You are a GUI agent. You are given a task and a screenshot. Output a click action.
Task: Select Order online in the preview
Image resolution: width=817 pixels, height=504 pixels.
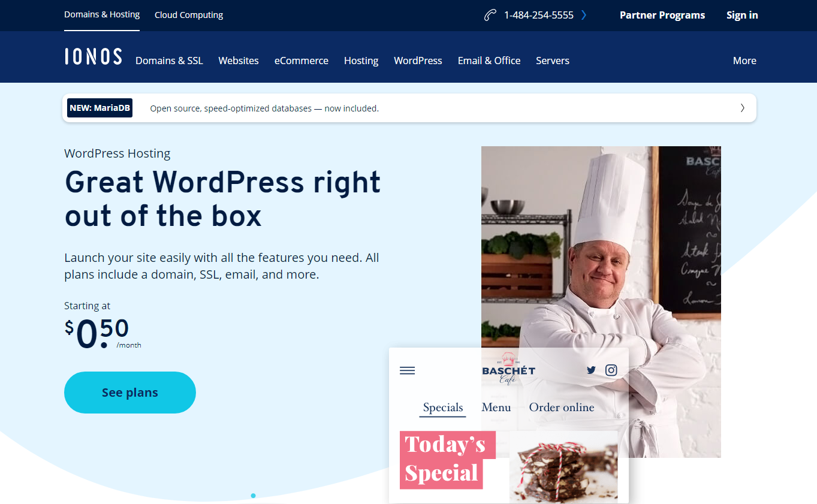pyautogui.click(x=562, y=408)
